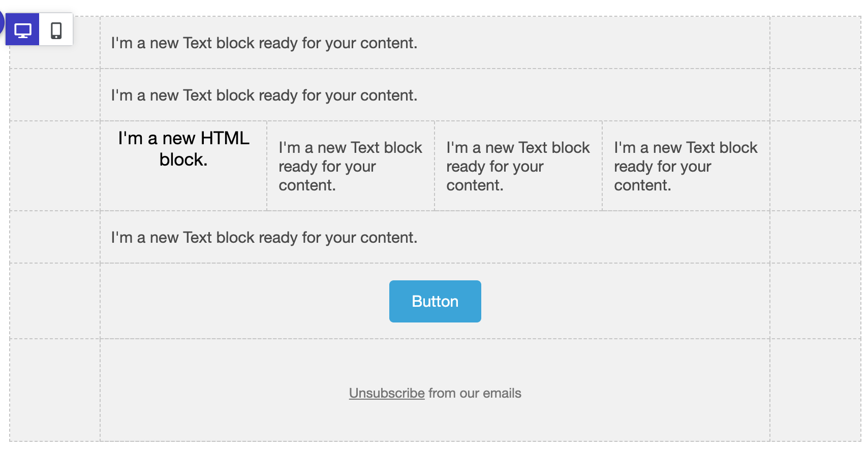This screenshot has height=453, width=868.
Task: Select empty left margin beside second Text block
Action: click(x=55, y=95)
